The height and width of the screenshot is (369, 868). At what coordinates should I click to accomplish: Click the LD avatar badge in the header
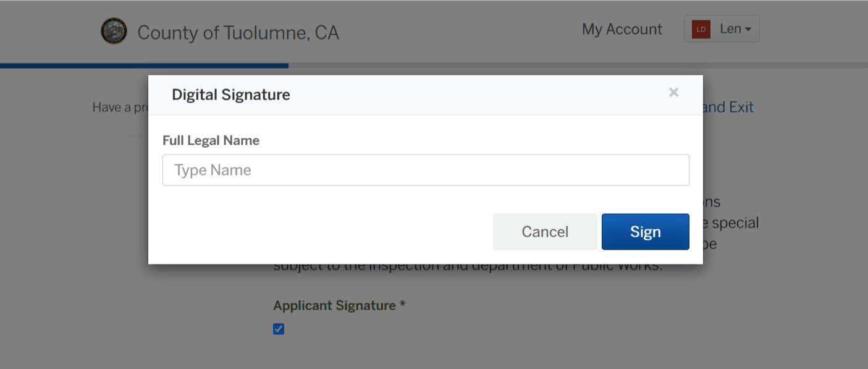point(701,28)
